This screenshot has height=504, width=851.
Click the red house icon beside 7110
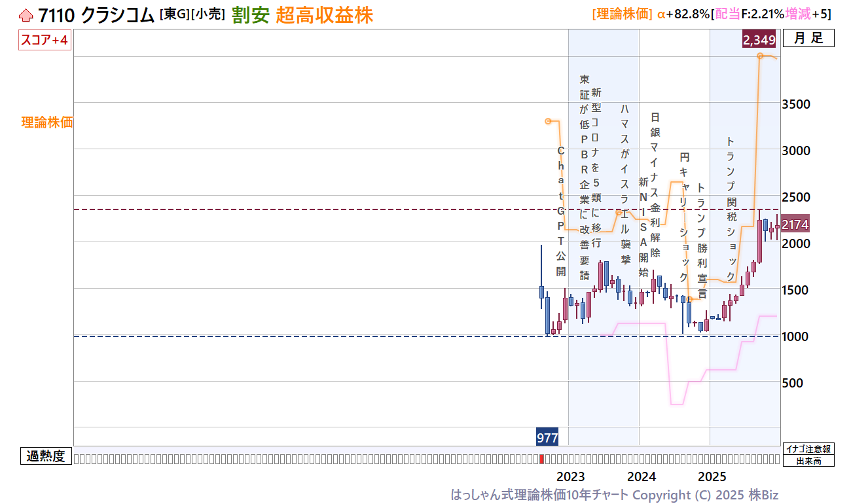[26, 15]
